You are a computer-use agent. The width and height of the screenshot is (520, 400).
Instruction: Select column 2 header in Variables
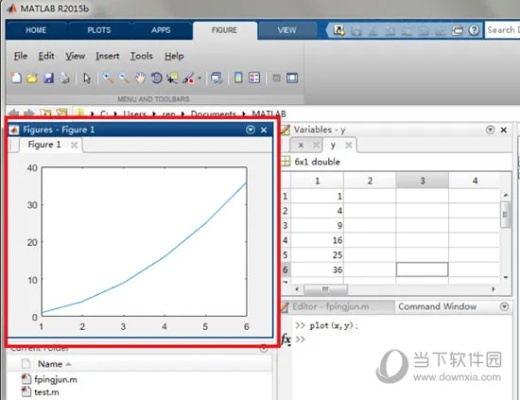370,181
